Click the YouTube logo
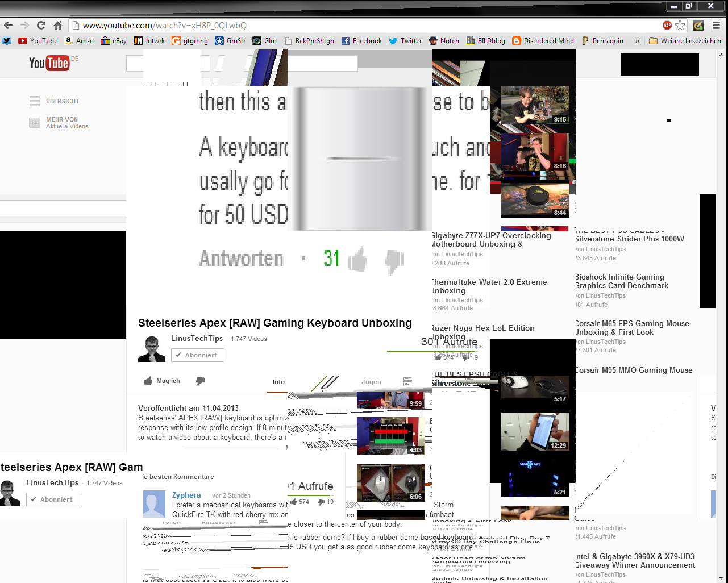728x583 pixels. click(49, 63)
